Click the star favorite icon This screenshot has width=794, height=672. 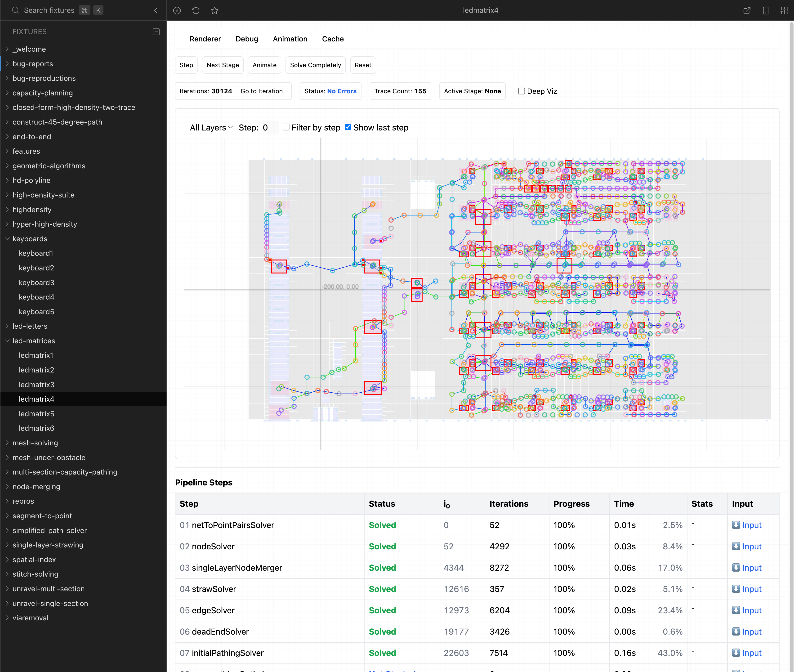click(214, 10)
